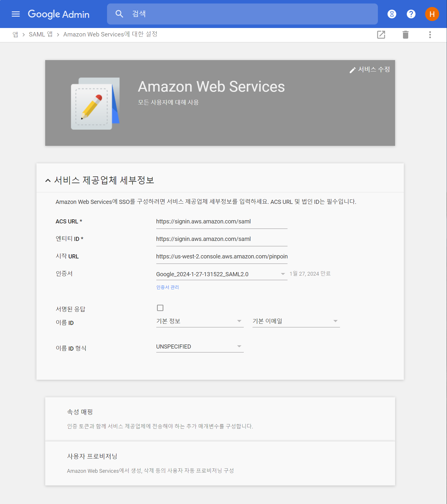
Task: Click the Google Admin logo
Action: 59,14
